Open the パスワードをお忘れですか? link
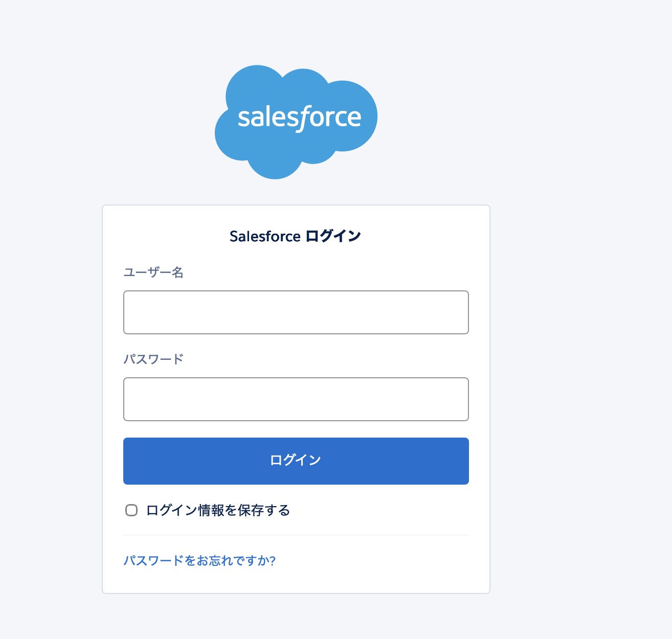The height and width of the screenshot is (639, 672). point(199,561)
